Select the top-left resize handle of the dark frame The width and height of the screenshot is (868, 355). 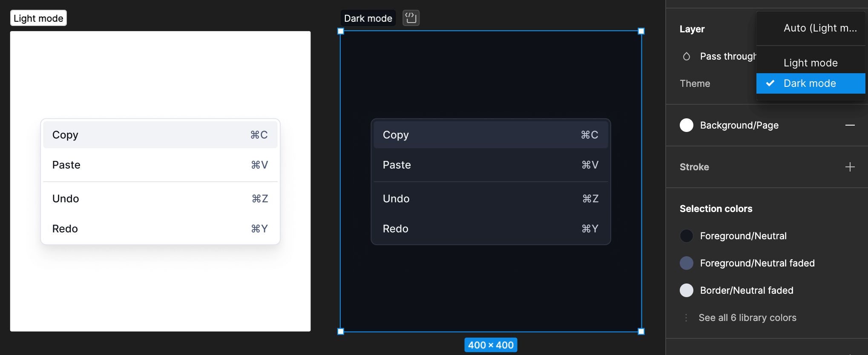point(341,31)
